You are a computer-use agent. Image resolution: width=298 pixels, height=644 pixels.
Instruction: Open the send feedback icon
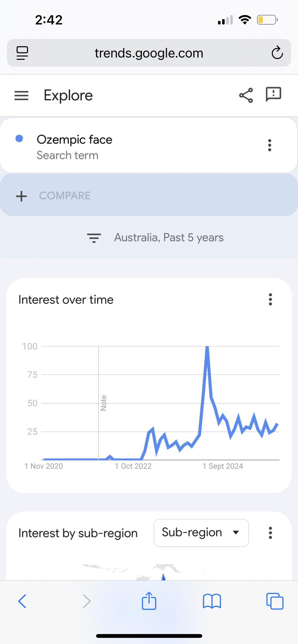coord(273,95)
